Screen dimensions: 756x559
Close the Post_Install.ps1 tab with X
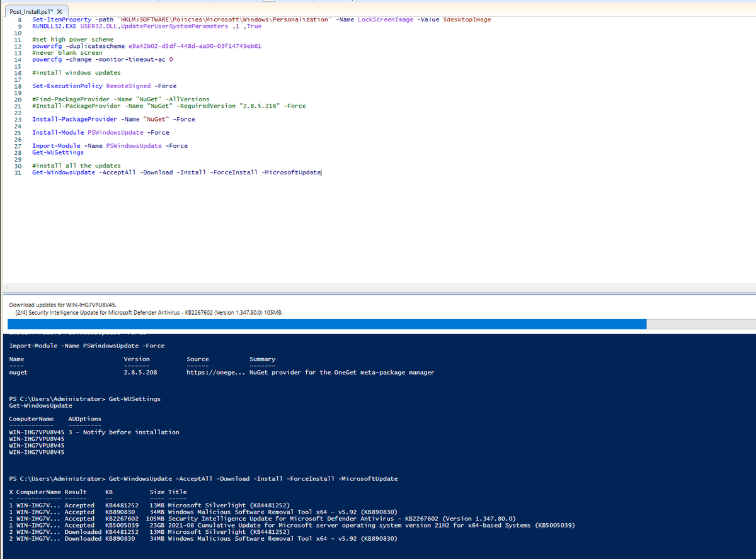click(x=59, y=12)
